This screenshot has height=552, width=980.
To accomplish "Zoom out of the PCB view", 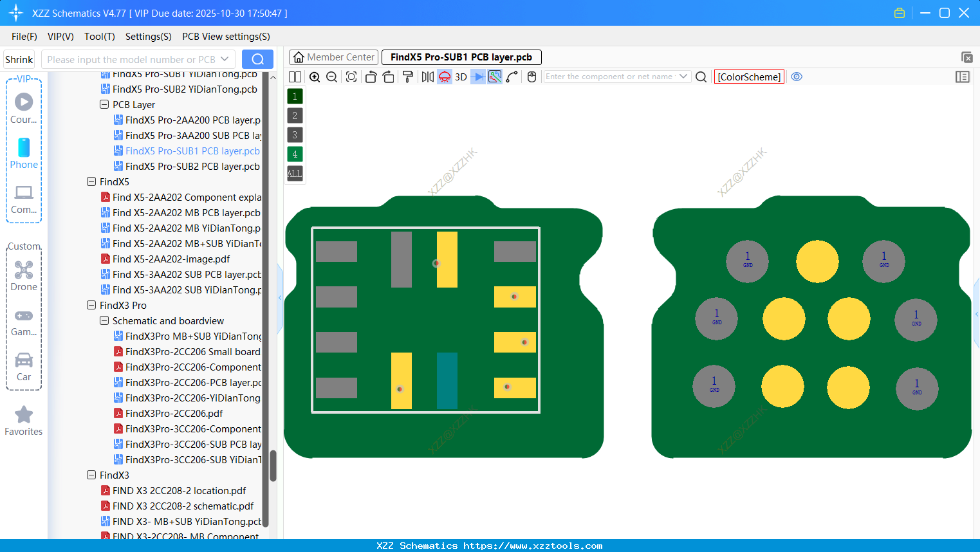I will click(332, 77).
